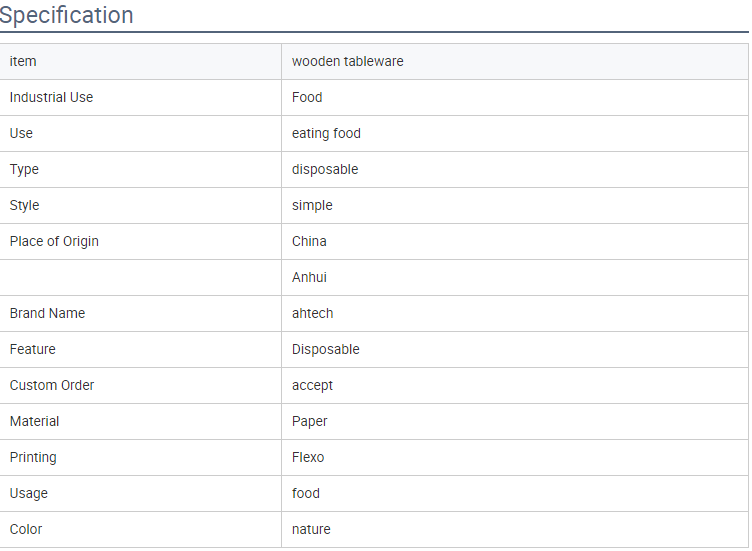Screen dimensions: 752x551
Task: Select the 'wooden tableware' value cell
Action: (x=515, y=61)
